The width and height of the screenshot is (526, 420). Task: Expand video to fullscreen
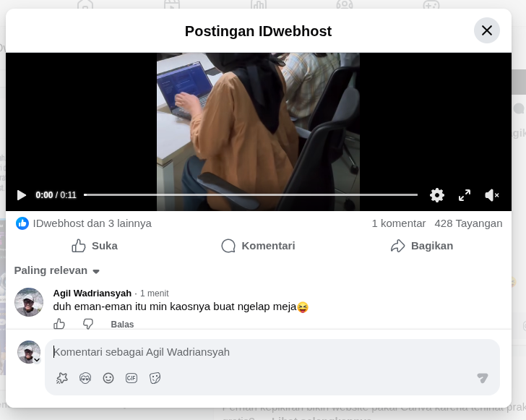pyautogui.click(x=465, y=195)
